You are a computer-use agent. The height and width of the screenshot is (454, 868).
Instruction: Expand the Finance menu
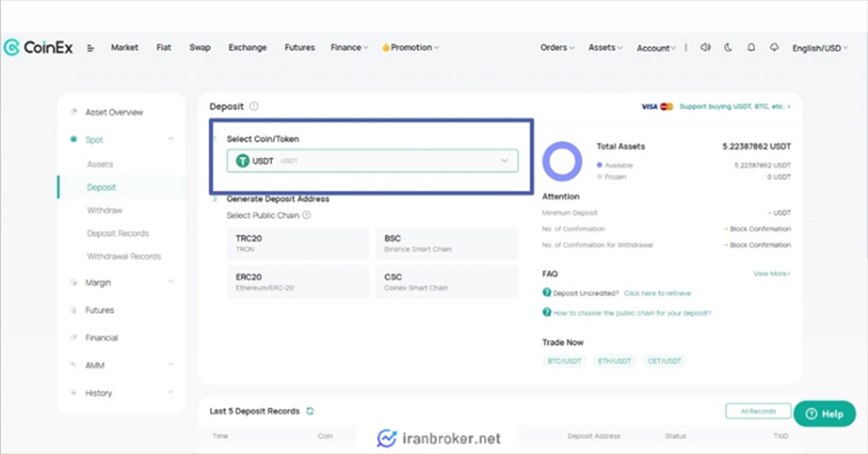pos(349,47)
